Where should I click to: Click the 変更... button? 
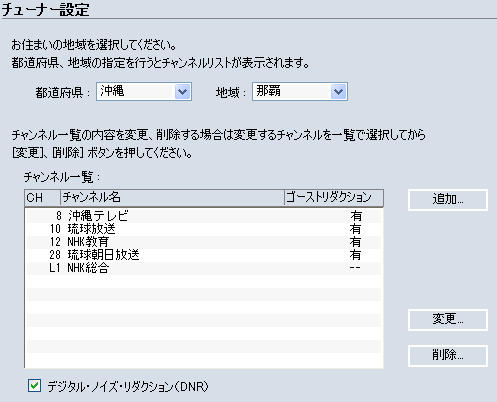(x=448, y=320)
